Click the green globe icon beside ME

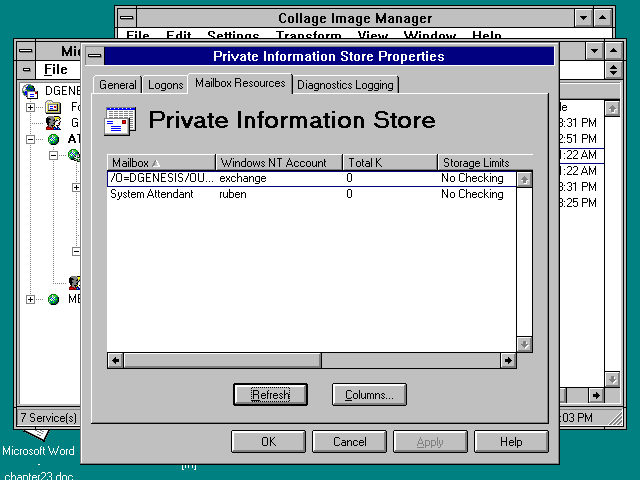pos(53,300)
